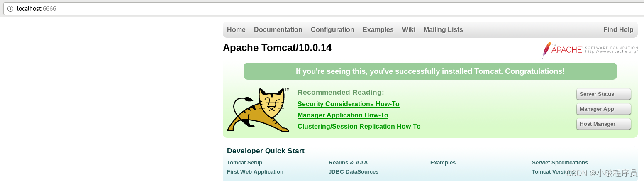Image resolution: width=644 pixels, height=181 pixels.
Task: Open the Configuration navigation item
Action: 332,29
